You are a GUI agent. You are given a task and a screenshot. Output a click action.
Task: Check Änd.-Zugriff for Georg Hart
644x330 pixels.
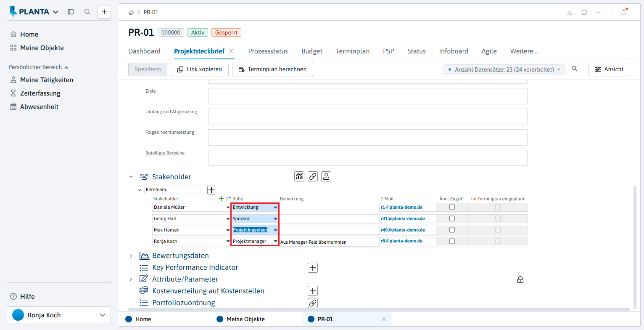[x=452, y=218]
